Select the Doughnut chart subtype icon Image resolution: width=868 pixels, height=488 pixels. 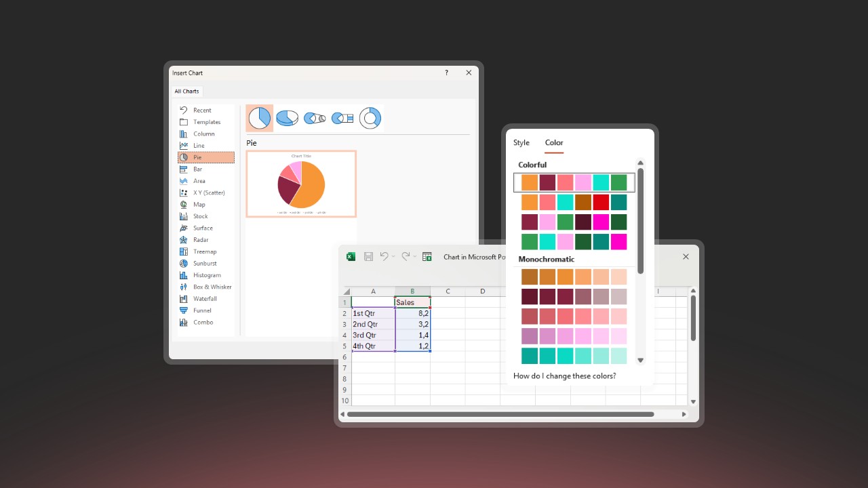[x=370, y=118]
